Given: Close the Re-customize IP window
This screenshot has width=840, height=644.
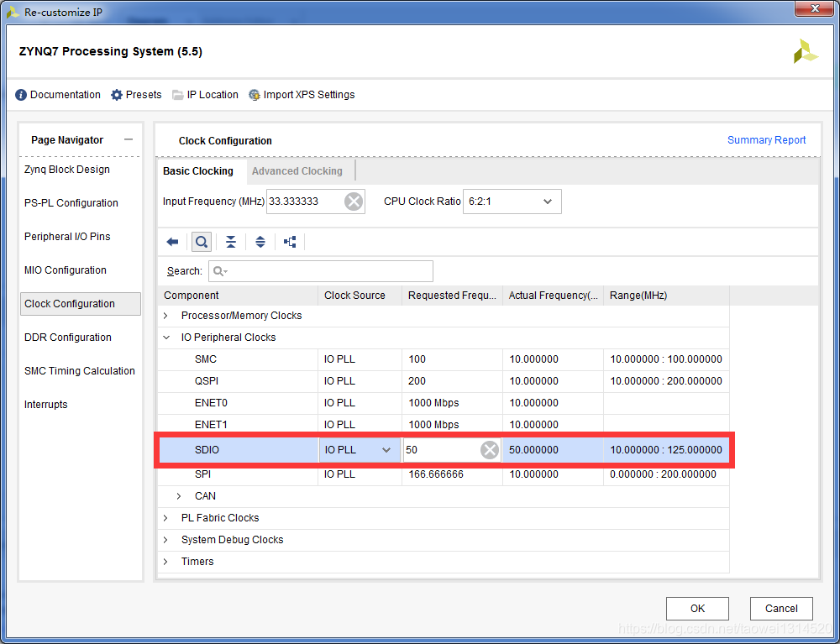Looking at the screenshot, I should pos(815,8).
